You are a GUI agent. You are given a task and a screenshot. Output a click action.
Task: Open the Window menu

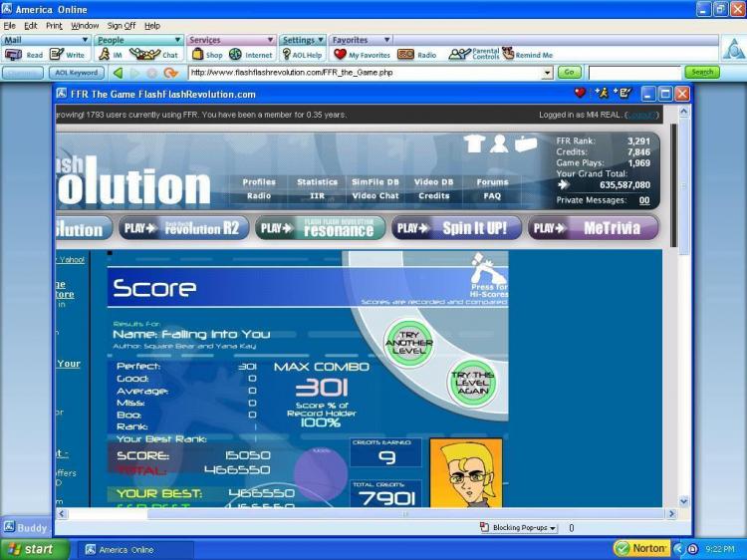point(85,25)
